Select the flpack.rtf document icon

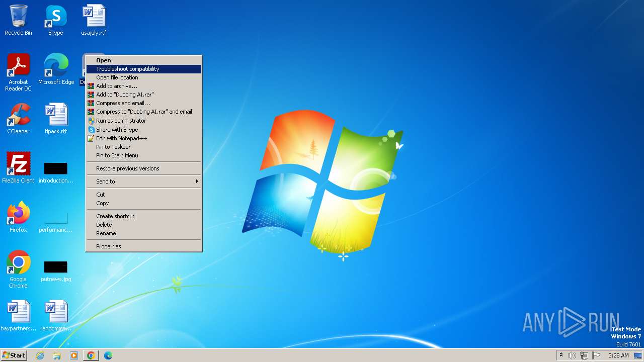[x=56, y=119]
